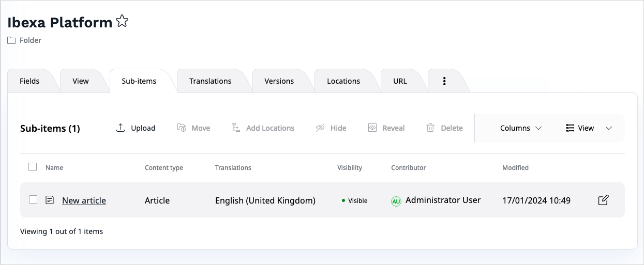Toggle the select-all checkbox in table header
This screenshot has height=265, width=644.
coord(33,167)
